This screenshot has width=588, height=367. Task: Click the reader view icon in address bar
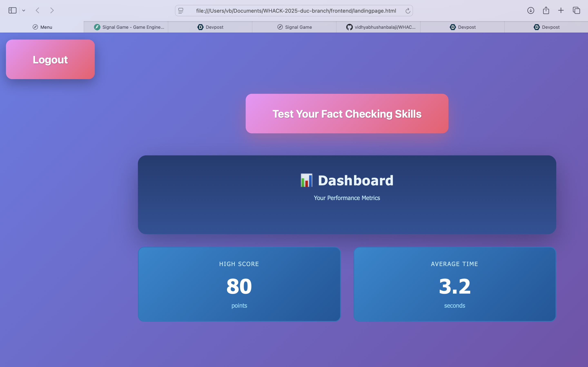tap(181, 11)
